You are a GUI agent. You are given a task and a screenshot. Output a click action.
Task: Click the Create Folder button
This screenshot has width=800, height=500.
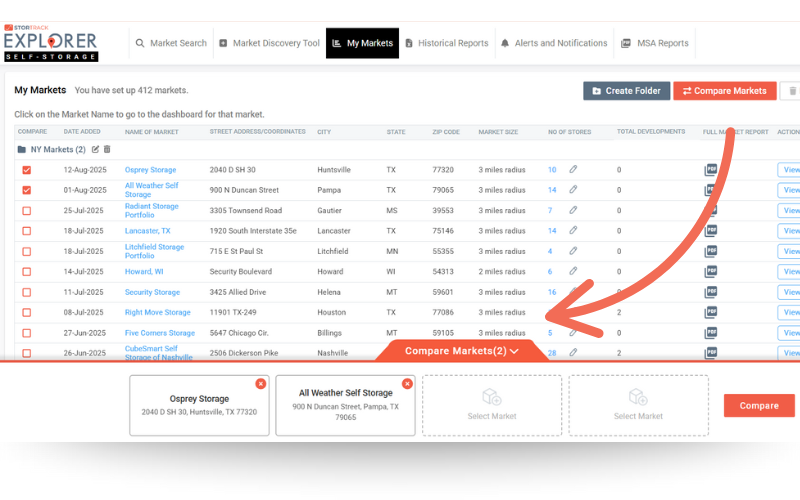pos(626,91)
